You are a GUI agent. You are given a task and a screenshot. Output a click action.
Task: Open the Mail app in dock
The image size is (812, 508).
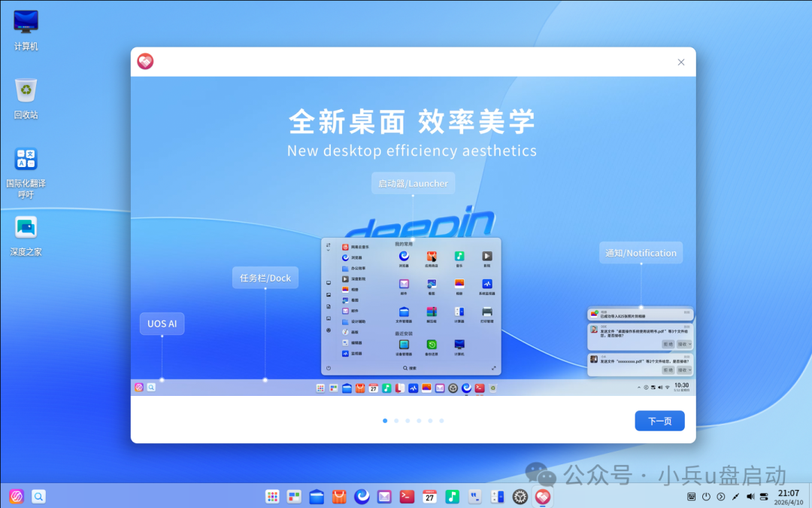click(384, 497)
